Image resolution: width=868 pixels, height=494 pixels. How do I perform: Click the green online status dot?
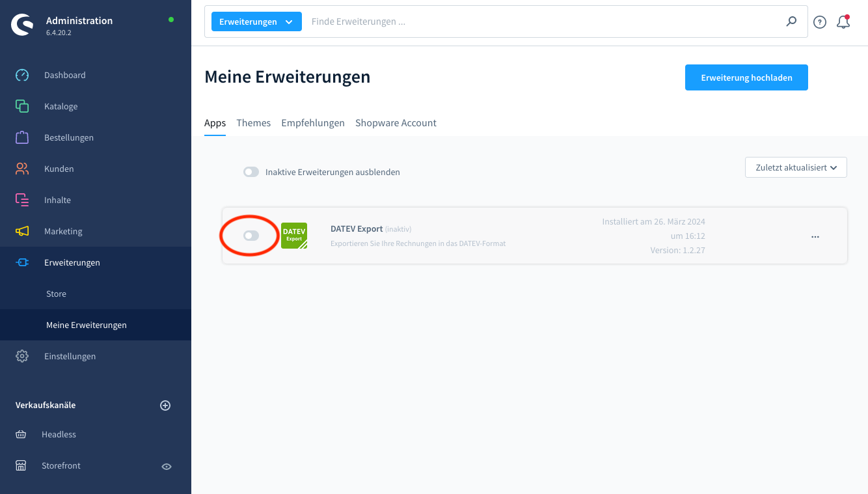(x=171, y=20)
